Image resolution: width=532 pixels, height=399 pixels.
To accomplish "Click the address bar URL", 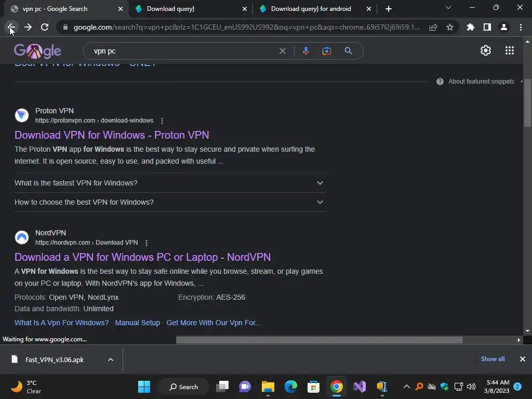I will point(247,27).
